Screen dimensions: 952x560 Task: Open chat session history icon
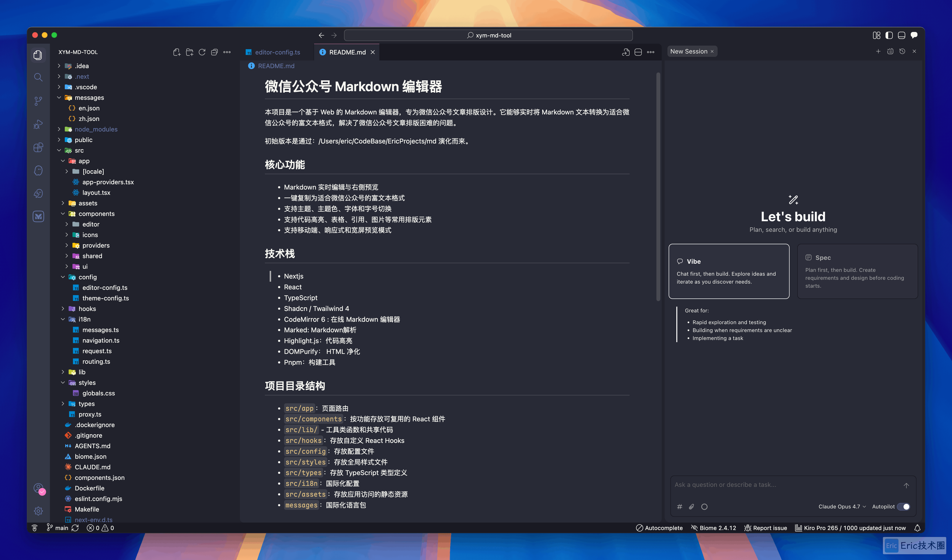pos(902,51)
